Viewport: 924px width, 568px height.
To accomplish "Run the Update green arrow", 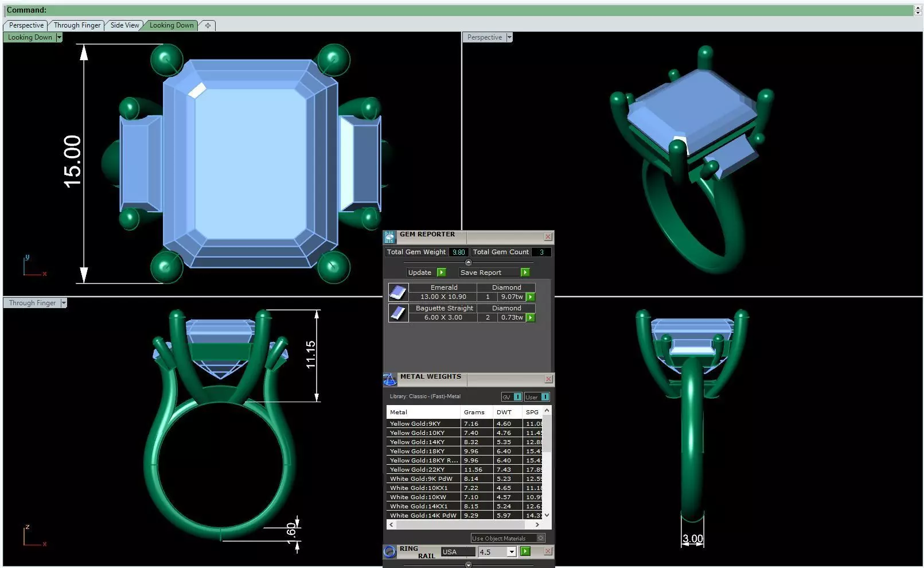I will click(x=441, y=273).
